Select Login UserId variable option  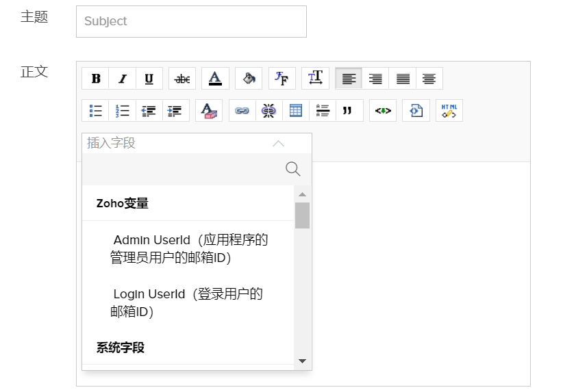188,302
